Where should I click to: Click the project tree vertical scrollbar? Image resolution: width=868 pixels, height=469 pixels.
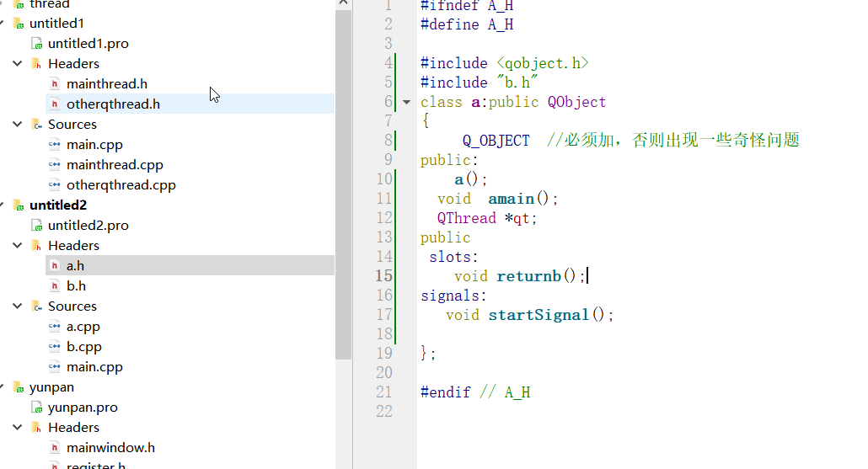pos(343,184)
